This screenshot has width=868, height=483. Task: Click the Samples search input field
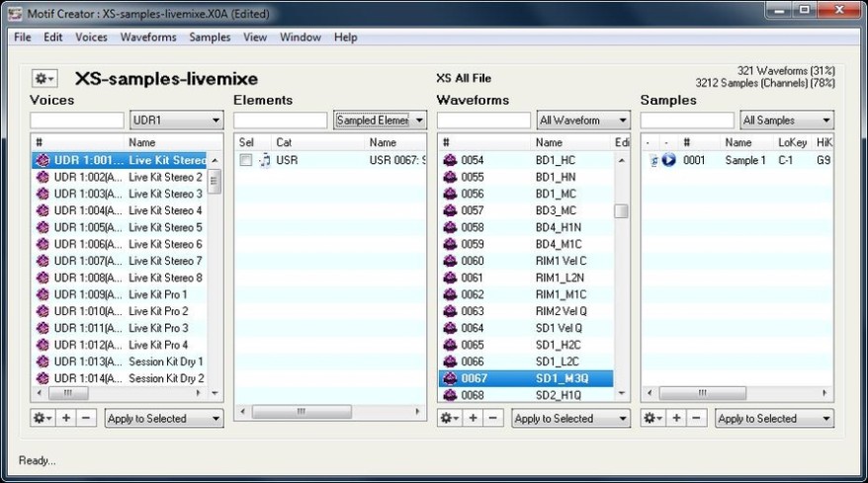(687, 121)
